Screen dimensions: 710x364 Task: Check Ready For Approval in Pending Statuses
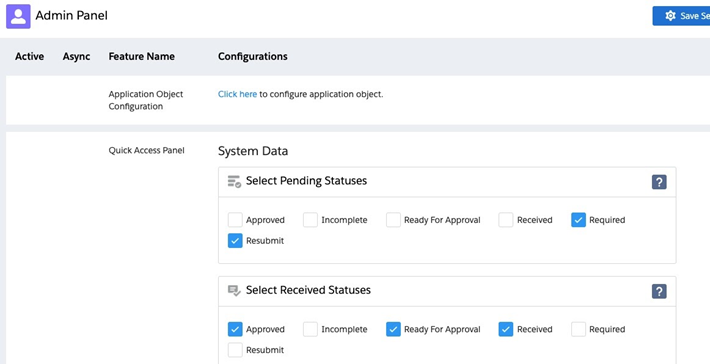coord(393,220)
